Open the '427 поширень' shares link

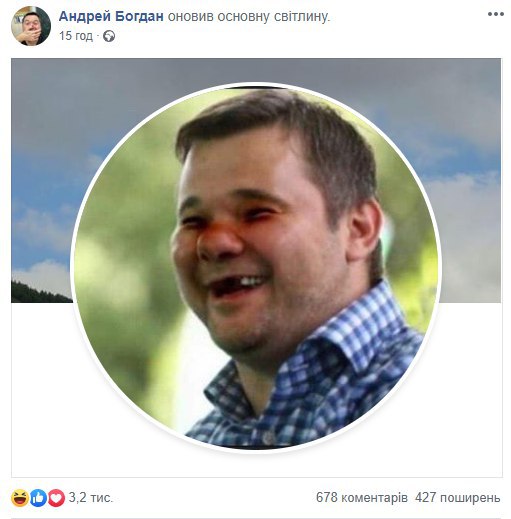[x=457, y=498]
